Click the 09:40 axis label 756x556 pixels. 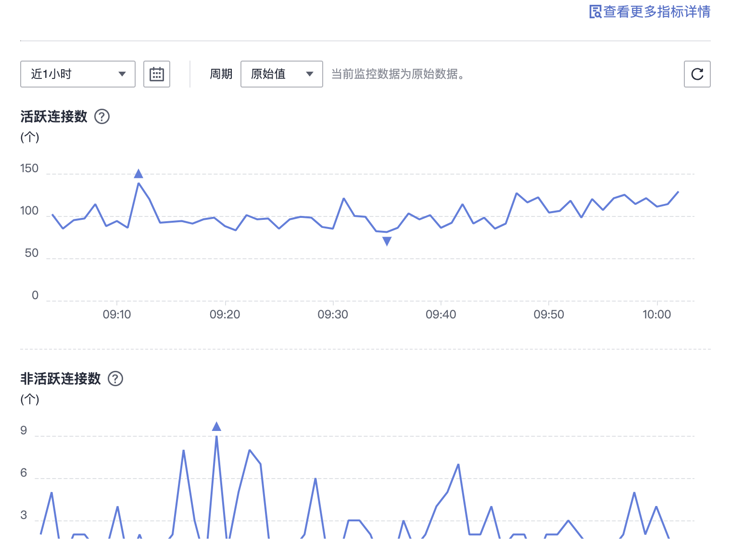tap(441, 315)
